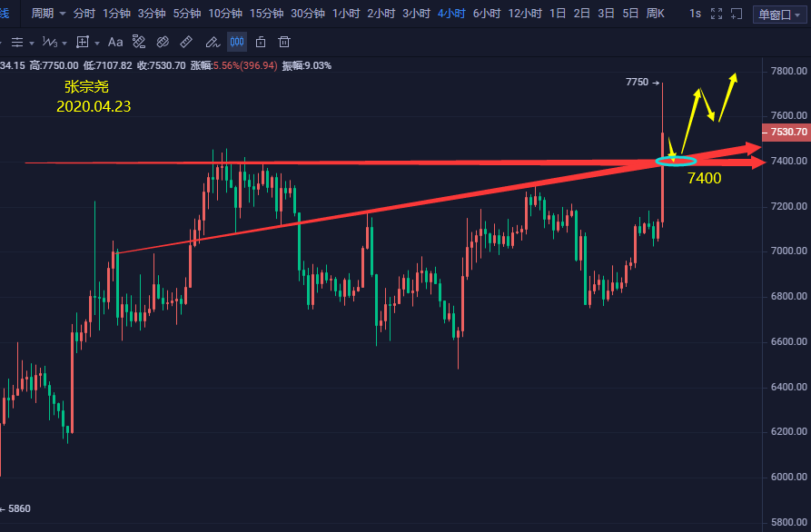Select the Aa text annotation tool
The width and height of the screenshot is (811, 532).
tap(114, 42)
